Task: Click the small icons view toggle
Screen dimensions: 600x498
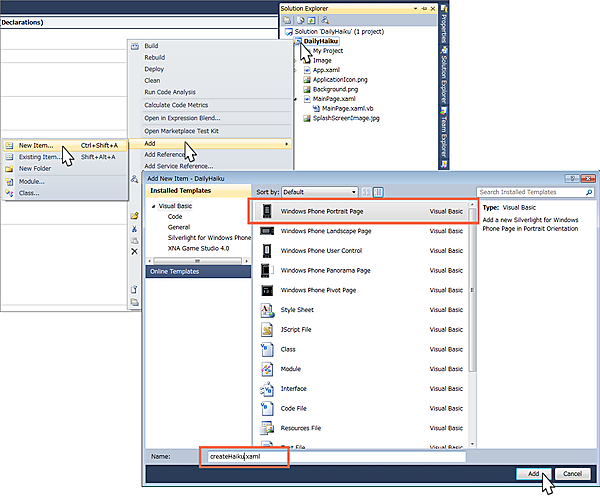Action: point(366,191)
